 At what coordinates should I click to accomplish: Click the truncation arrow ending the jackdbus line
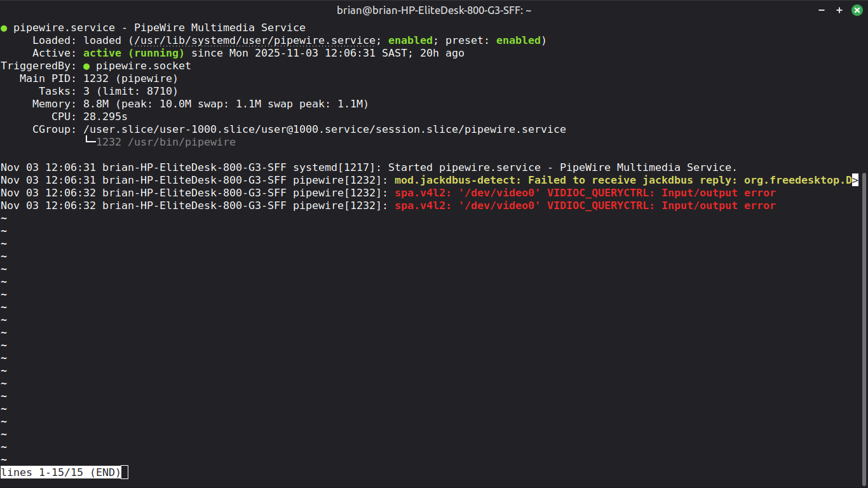[855, 180]
